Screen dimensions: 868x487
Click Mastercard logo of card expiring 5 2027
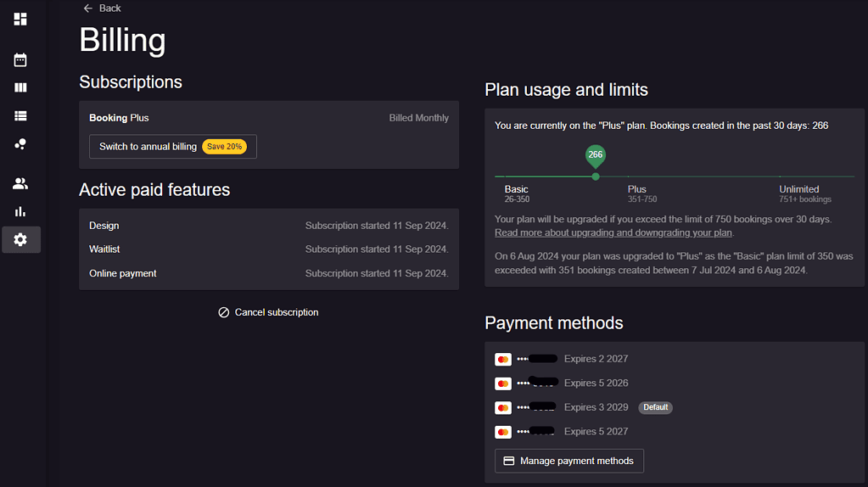[x=503, y=432]
